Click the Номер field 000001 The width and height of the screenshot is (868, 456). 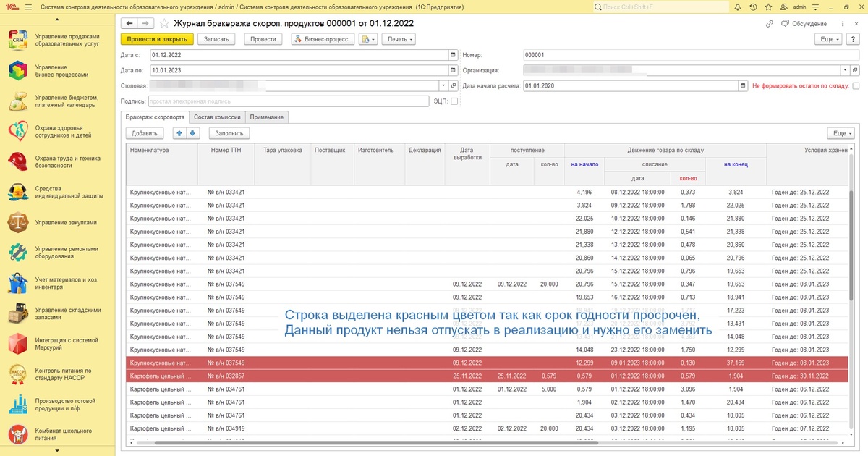(x=691, y=55)
